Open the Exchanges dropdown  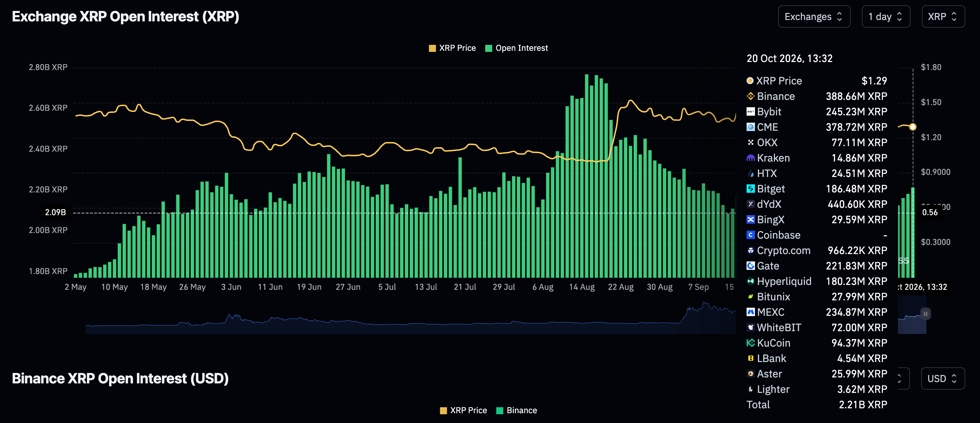(814, 17)
